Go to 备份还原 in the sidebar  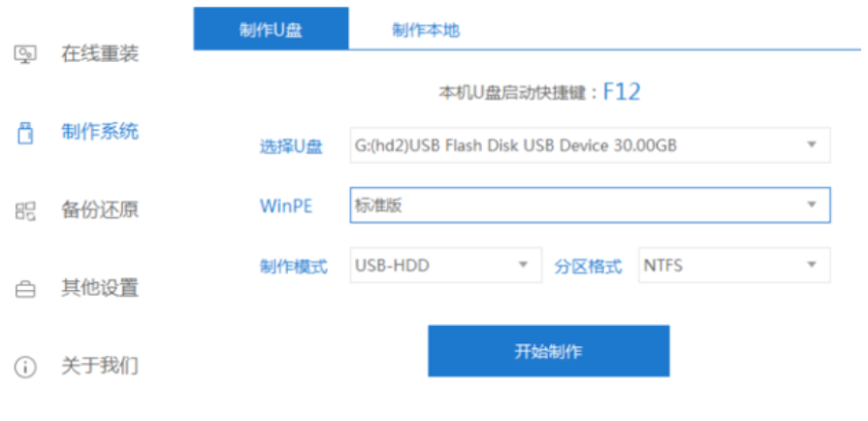[x=100, y=210]
